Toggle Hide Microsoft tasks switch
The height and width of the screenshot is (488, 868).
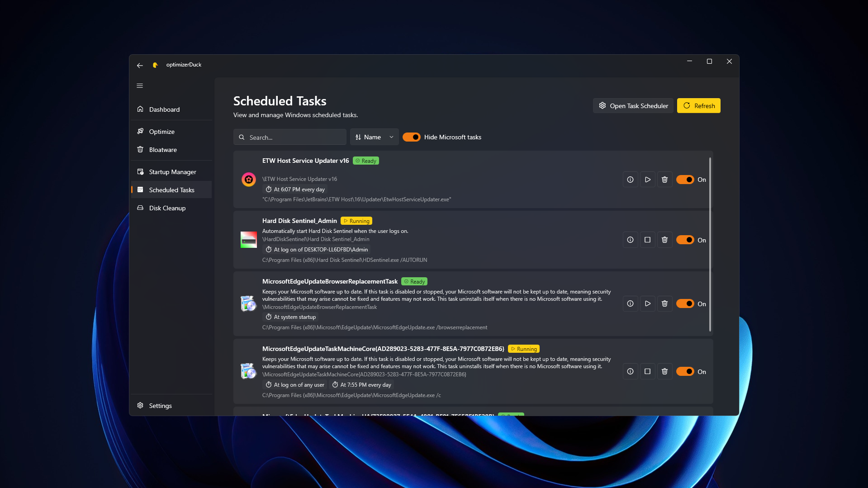pyautogui.click(x=412, y=137)
